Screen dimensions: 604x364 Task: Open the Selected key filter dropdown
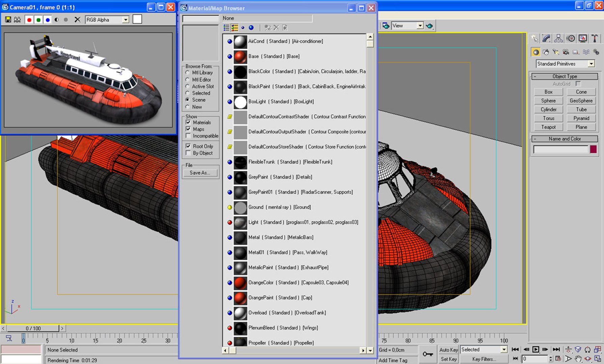504,350
